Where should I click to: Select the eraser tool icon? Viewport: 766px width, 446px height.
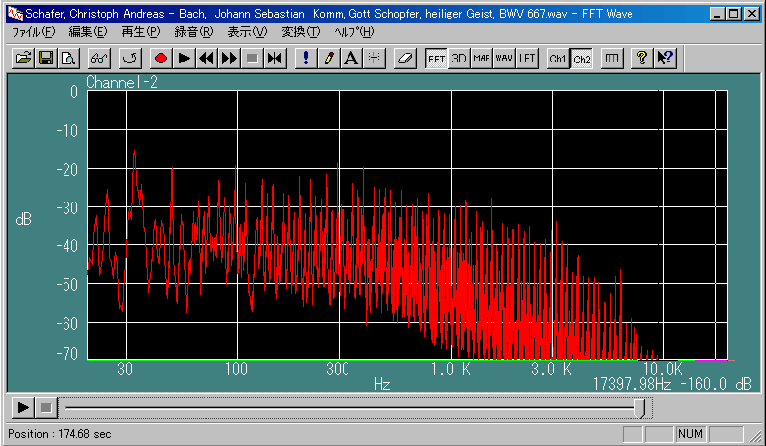click(x=405, y=59)
